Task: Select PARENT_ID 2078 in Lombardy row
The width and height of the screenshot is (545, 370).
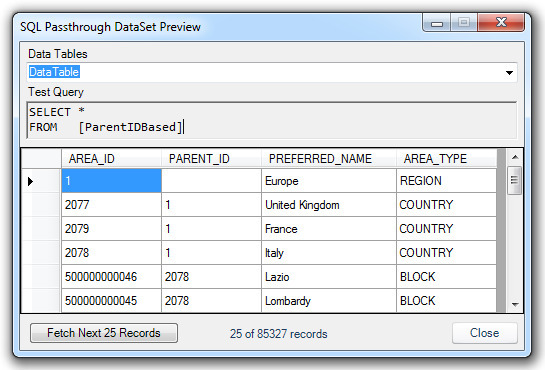Action: pyautogui.click(x=211, y=301)
